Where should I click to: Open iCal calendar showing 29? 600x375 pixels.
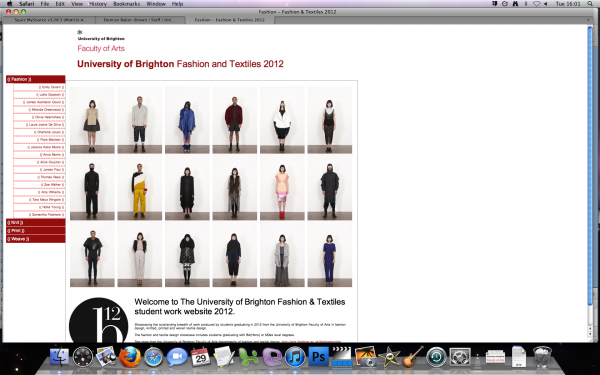tap(201, 357)
